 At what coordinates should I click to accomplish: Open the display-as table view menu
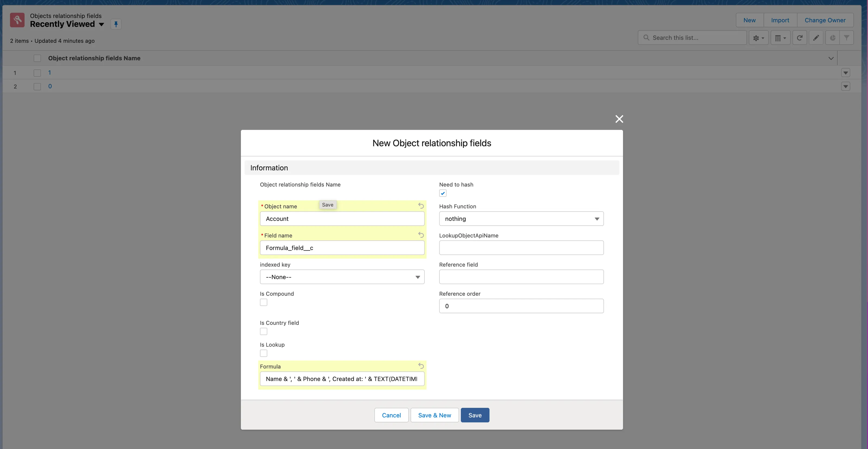[780, 38]
